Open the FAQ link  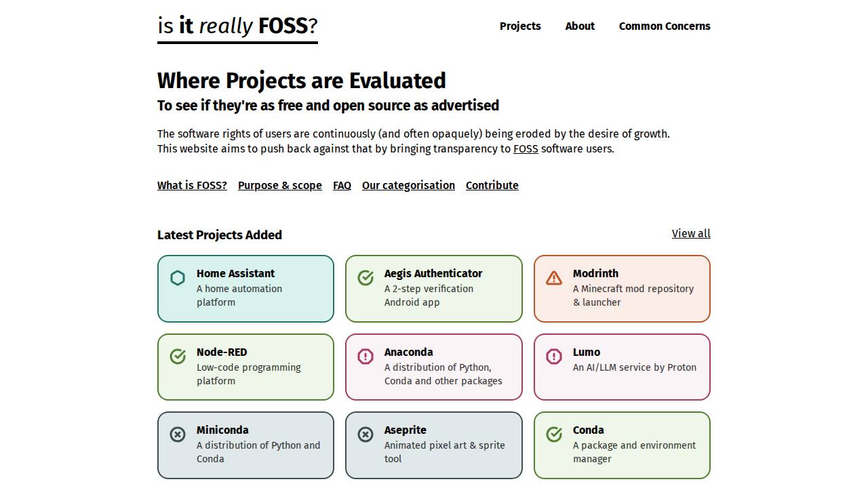[x=342, y=186]
